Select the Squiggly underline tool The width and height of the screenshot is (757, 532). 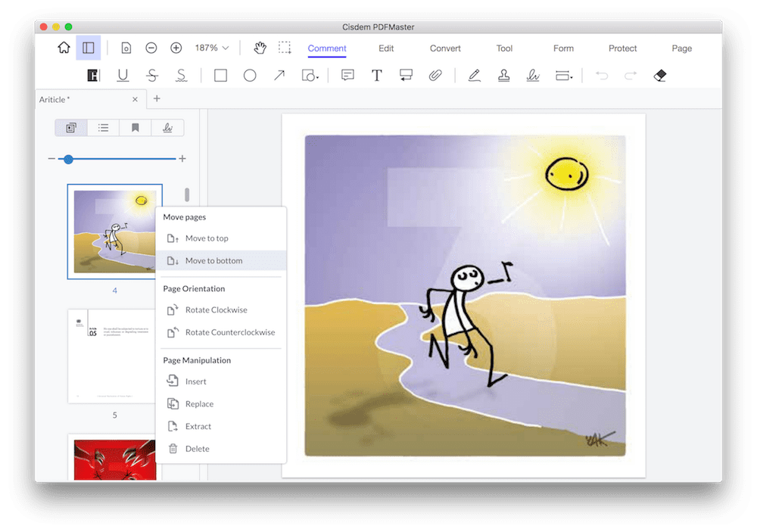click(x=181, y=76)
